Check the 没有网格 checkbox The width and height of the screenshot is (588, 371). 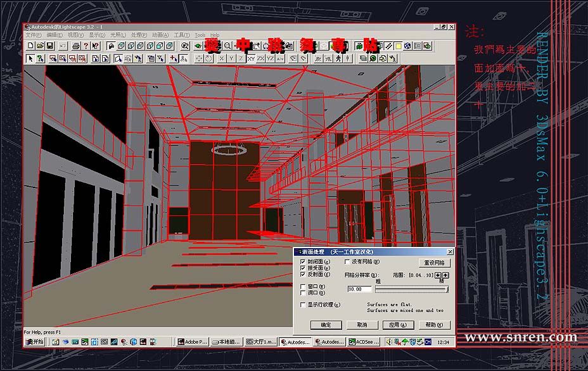pyautogui.click(x=347, y=261)
